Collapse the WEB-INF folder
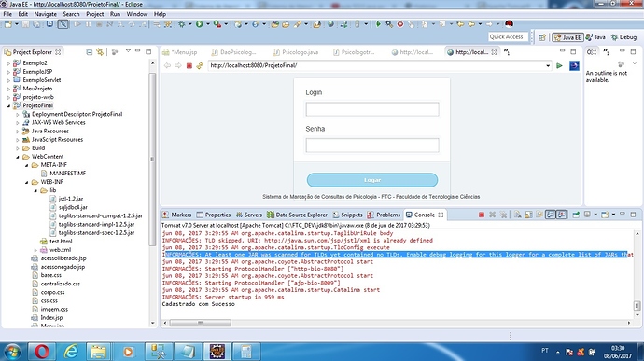Screen dimensions: 644x361 tap(27, 182)
